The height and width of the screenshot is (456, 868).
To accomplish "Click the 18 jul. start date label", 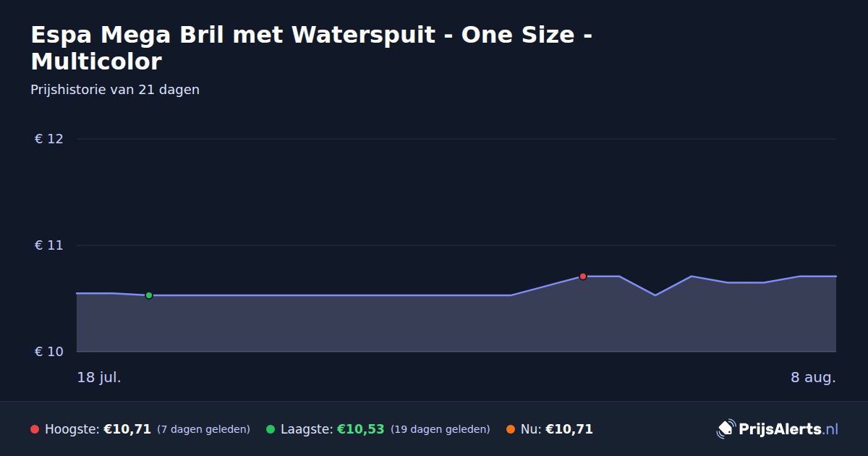I will [99, 377].
